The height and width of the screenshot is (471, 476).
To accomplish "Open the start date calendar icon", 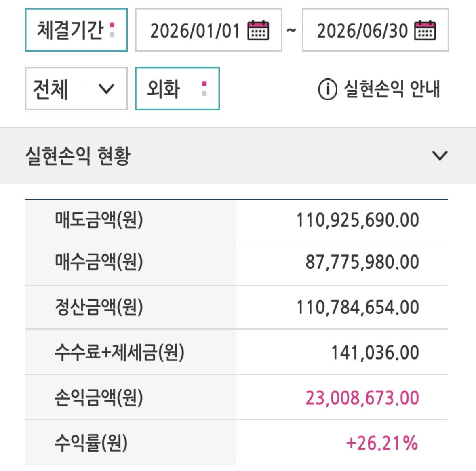I will 258,30.
